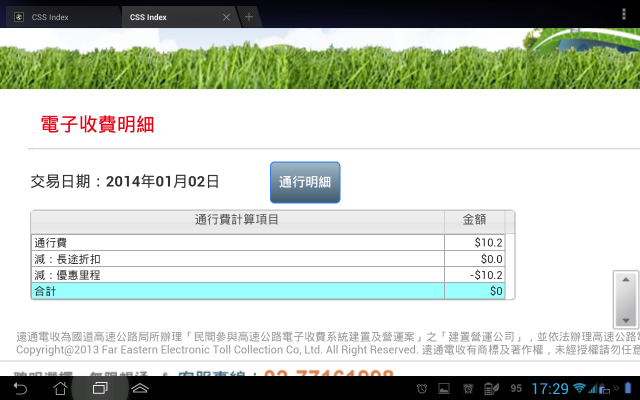Image resolution: width=640 pixels, height=400 pixels.
Task: Select the 通行費 row label
Action: click(51, 243)
